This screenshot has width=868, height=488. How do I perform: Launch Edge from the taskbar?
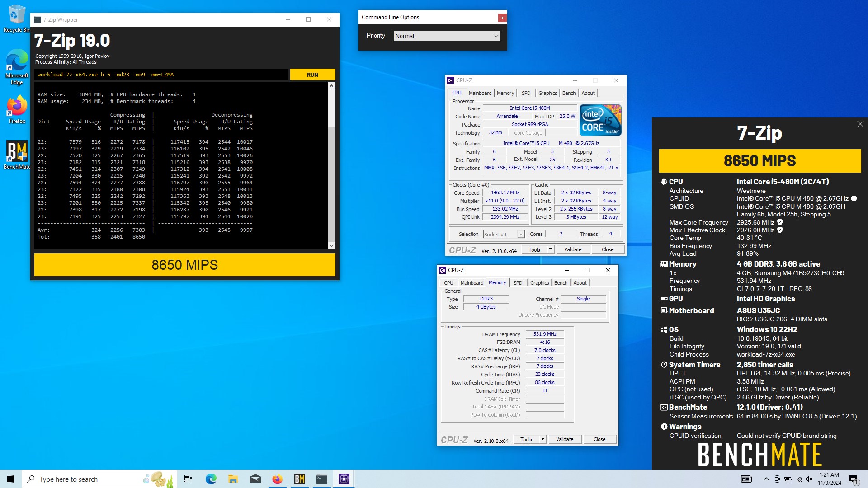coord(211,479)
